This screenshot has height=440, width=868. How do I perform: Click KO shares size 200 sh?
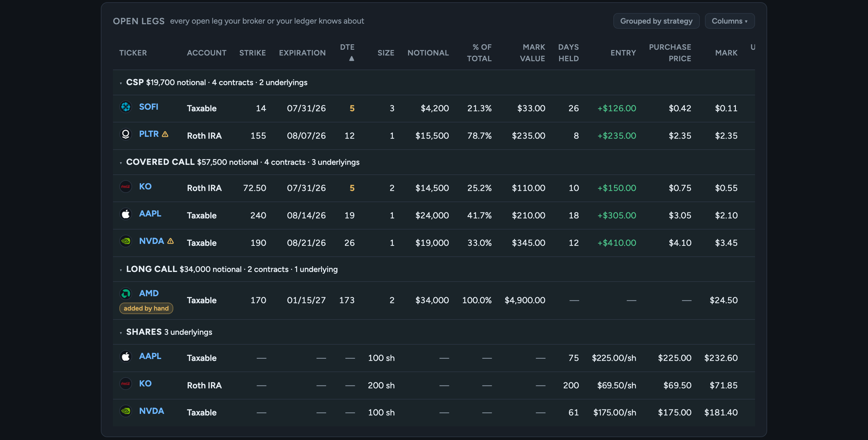click(381, 385)
